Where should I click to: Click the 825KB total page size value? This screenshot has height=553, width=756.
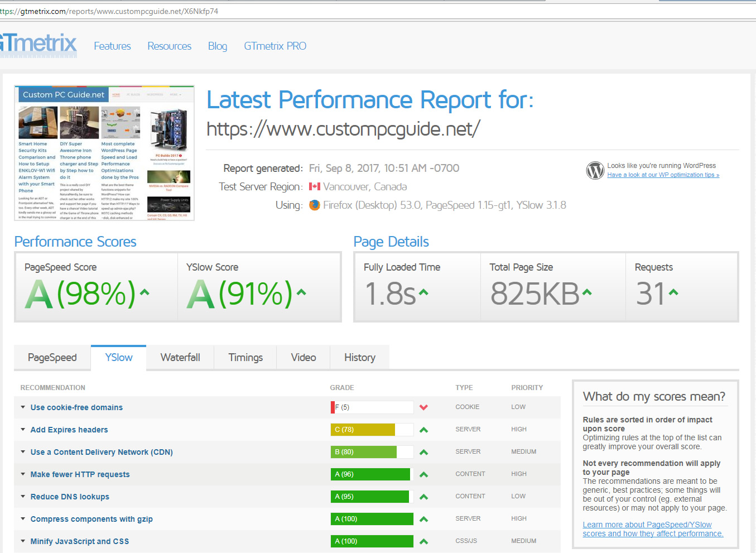535,294
